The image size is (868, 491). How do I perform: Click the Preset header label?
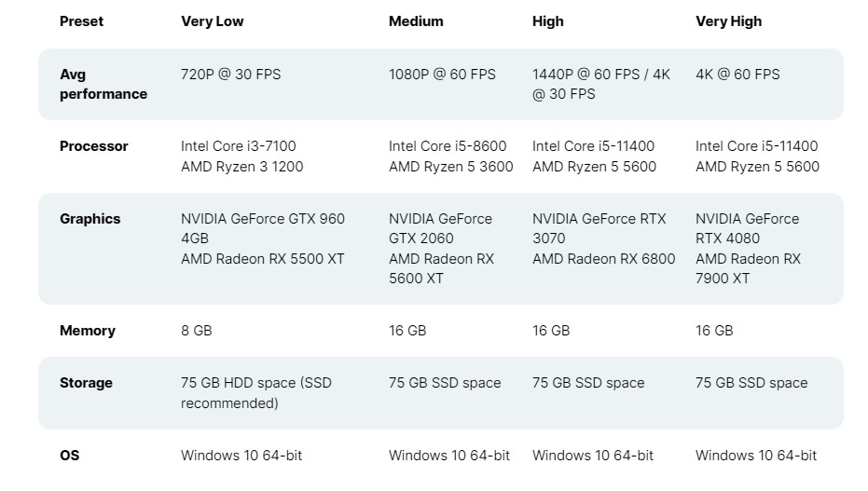81,21
